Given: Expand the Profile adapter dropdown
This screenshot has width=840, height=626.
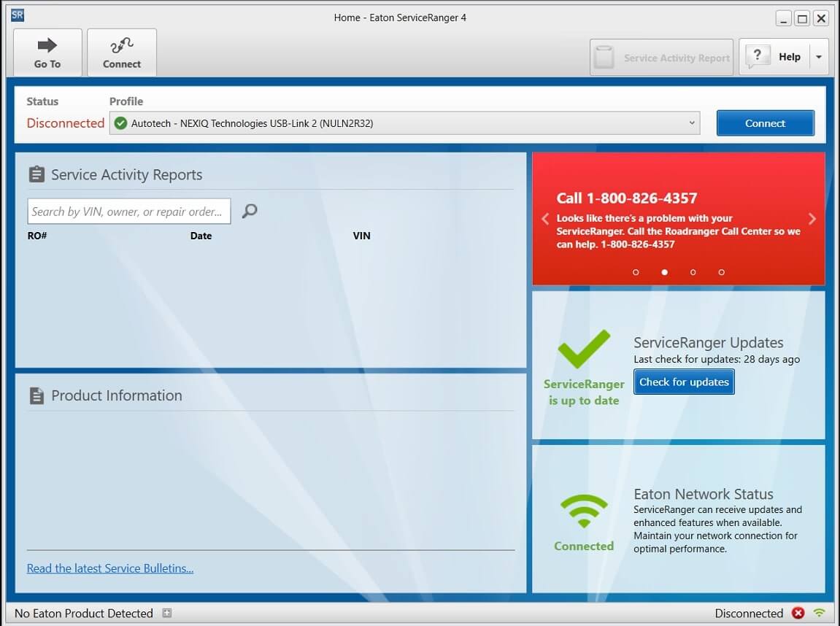Looking at the screenshot, I should [692, 123].
